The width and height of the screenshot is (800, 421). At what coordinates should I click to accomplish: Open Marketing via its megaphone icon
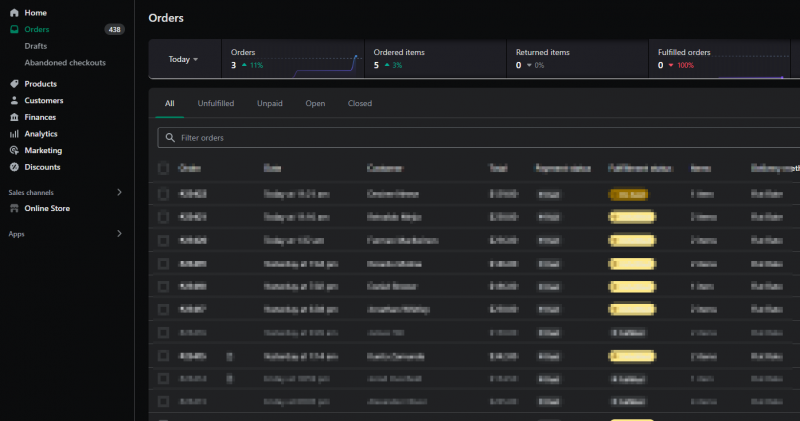point(14,150)
